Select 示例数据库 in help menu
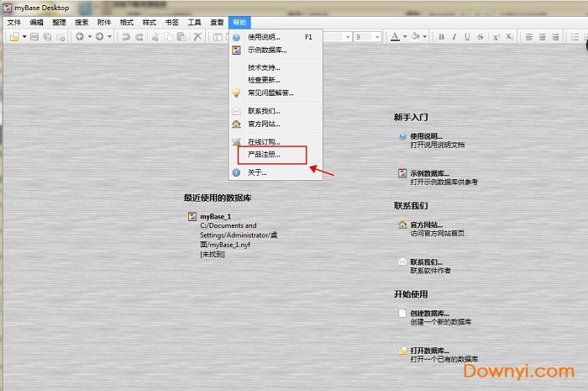The image size is (588, 391). coord(276,50)
